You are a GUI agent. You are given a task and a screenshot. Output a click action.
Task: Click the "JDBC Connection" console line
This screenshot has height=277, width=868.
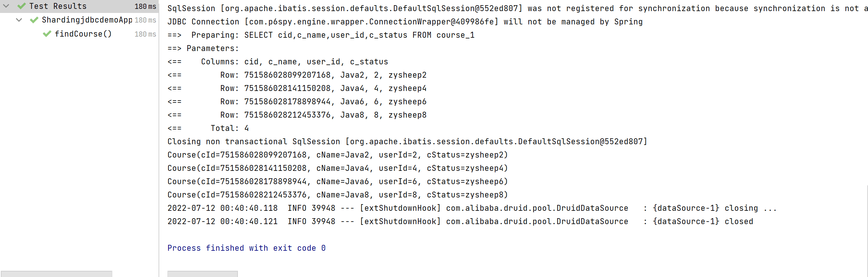(405, 22)
